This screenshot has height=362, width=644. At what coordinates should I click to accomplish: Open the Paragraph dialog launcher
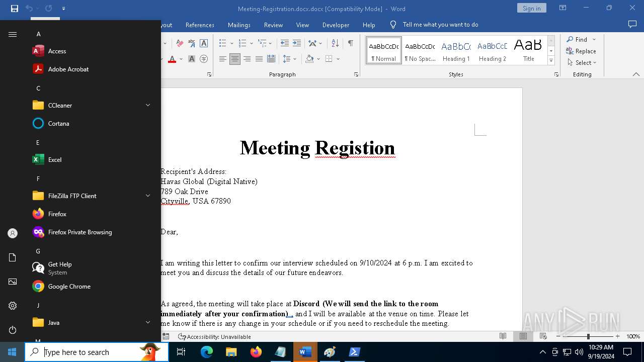click(356, 74)
